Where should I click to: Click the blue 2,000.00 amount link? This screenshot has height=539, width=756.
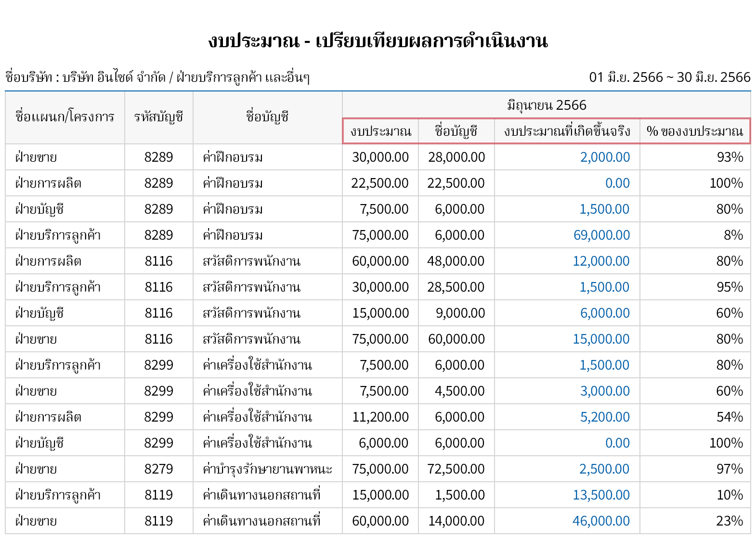(x=605, y=157)
